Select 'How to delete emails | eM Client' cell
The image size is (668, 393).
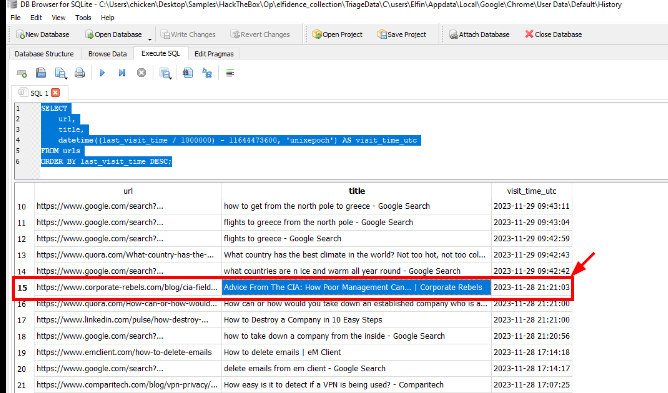[357, 353]
